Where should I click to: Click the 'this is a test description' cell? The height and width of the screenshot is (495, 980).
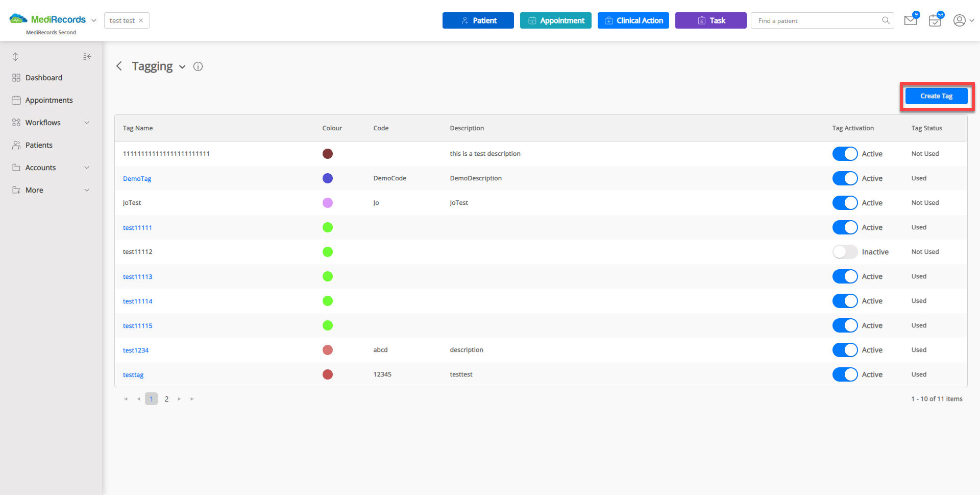point(485,154)
